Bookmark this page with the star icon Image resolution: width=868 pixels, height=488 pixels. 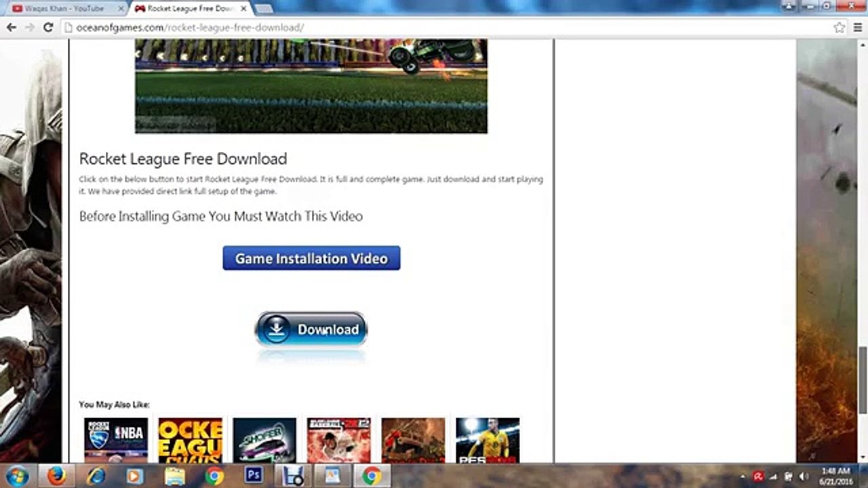tap(840, 28)
